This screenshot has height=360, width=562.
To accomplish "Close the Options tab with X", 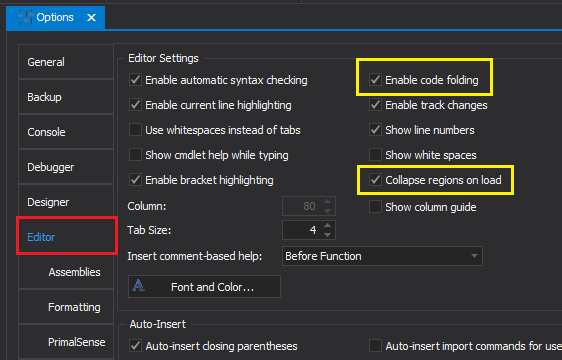I will (x=91, y=17).
